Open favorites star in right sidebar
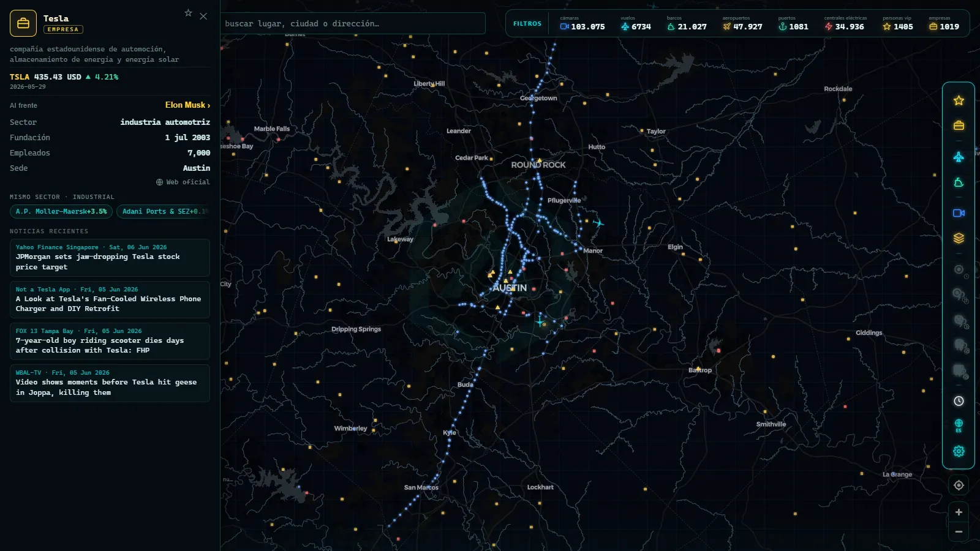980x551 pixels. (959, 100)
